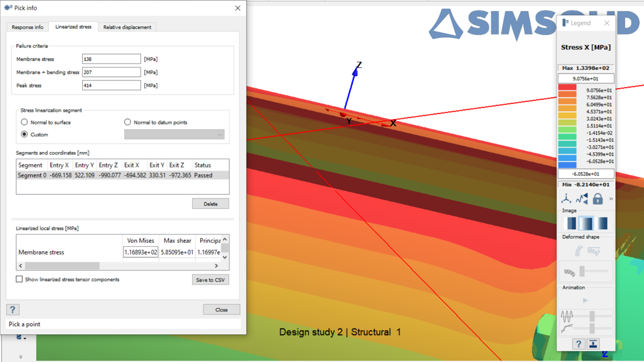Toggle the legend range lock icon
Viewport: 644px width, 362px height.
point(598,199)
